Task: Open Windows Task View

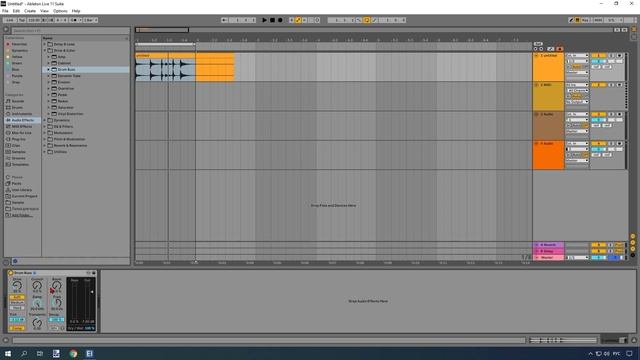Action: tap(40, 353)
